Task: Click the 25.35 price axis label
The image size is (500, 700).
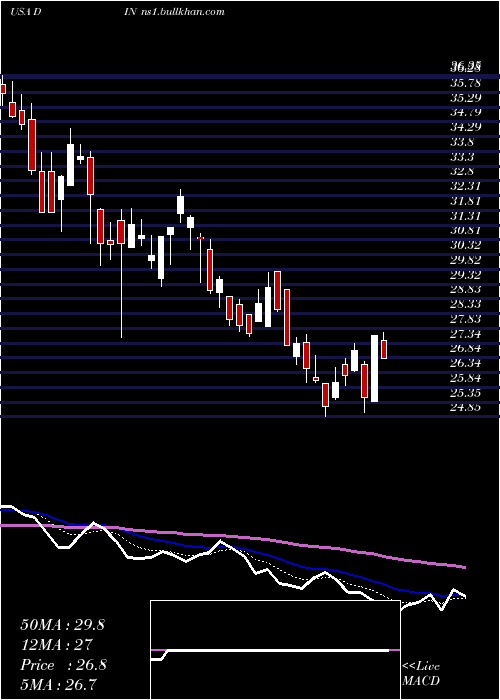Action: (x=466, y=393)
